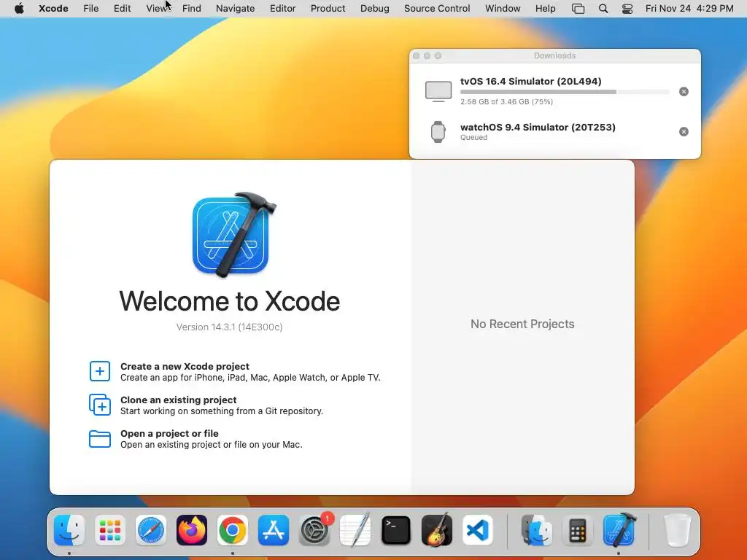The image size is (747, 560).
Task: Click the '2.58 GB of 3.46 GB (75%)' status
Action: [506, 101]
